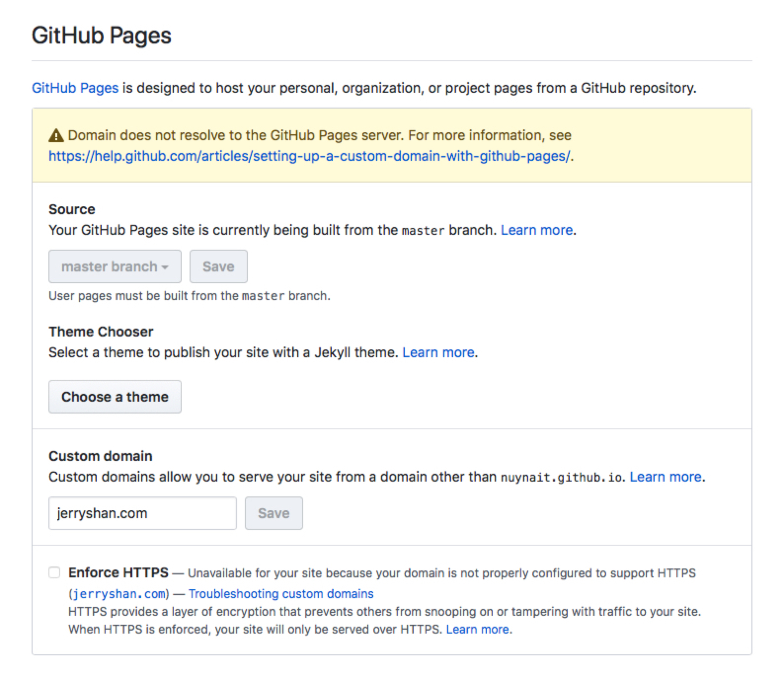Click the warning triangle icon in the banner
This screenshot has width=784, height=679.
tap(56, 135)
